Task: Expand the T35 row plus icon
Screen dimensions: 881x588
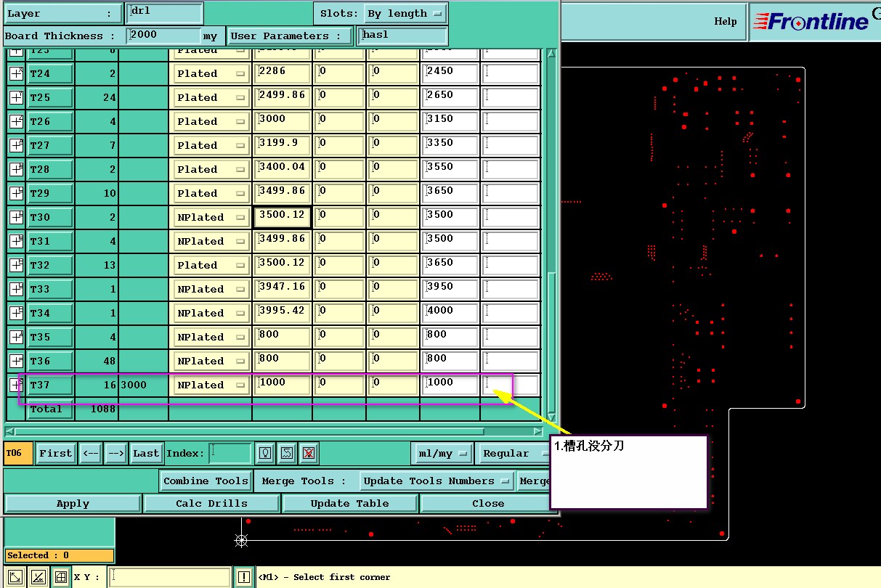Action: click(x=16, y=337)
